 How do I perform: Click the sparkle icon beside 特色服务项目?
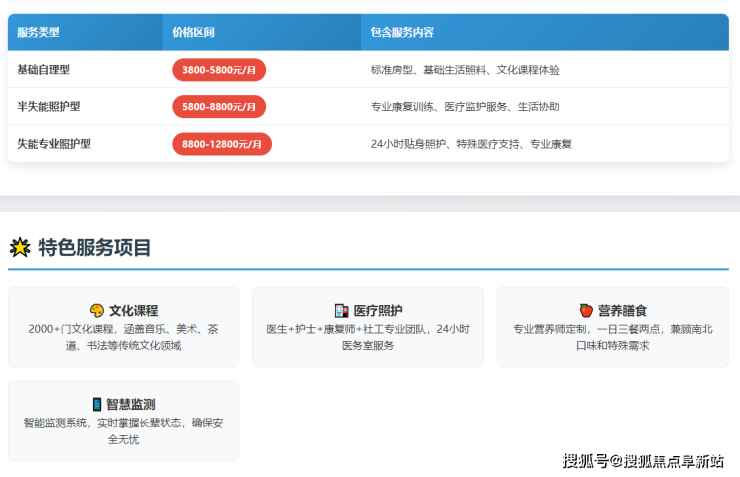[19, 248]
